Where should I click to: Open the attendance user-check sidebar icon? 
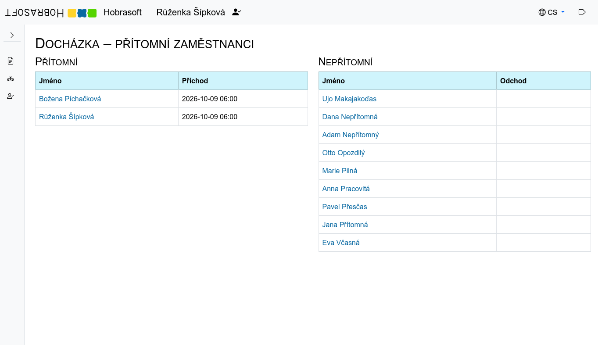(x=11, y=96)
